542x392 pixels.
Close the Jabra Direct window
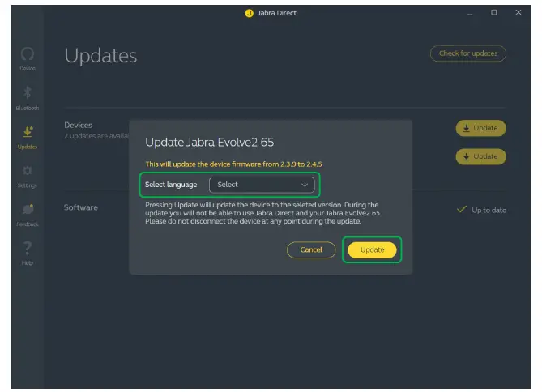tap(519, 12)
